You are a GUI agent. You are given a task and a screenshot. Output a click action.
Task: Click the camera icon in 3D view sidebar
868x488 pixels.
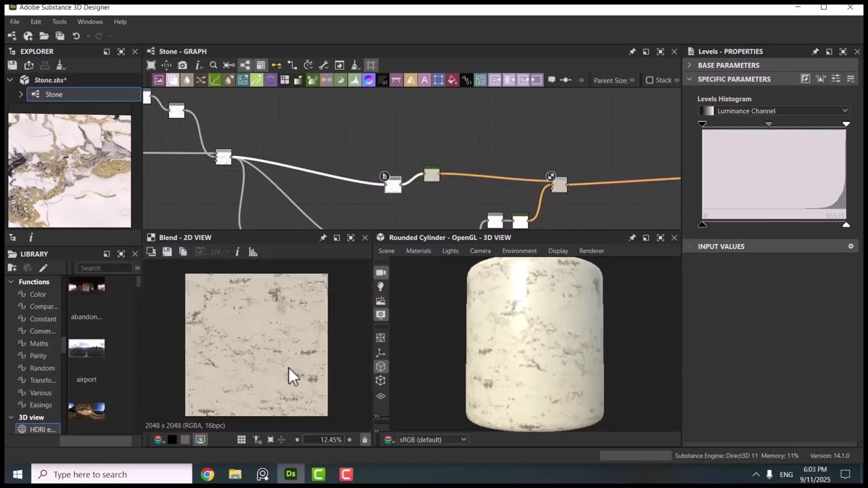(x=380, y=272)
